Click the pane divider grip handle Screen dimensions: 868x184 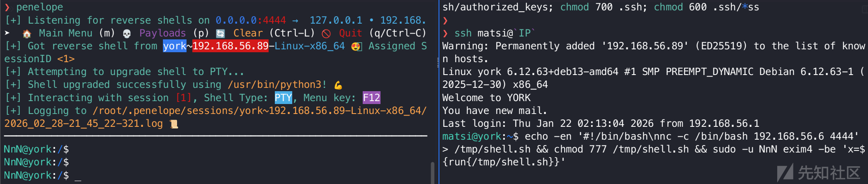(x=438, y=62)
